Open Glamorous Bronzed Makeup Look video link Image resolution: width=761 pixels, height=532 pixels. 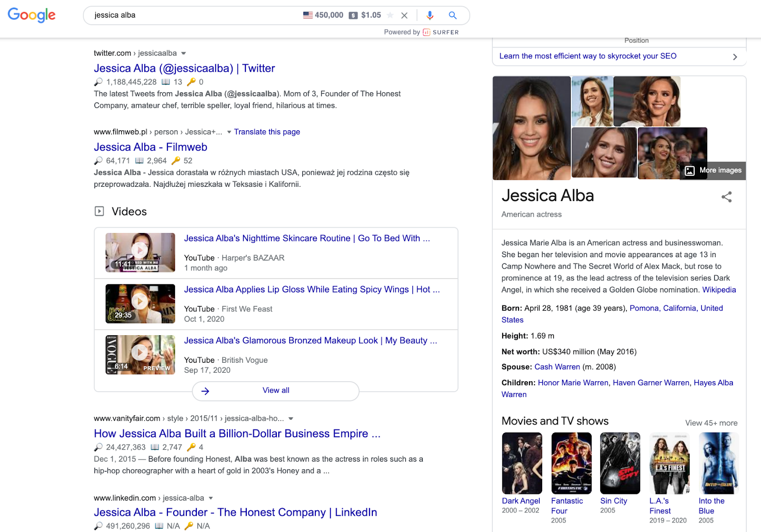click(311, 340)
